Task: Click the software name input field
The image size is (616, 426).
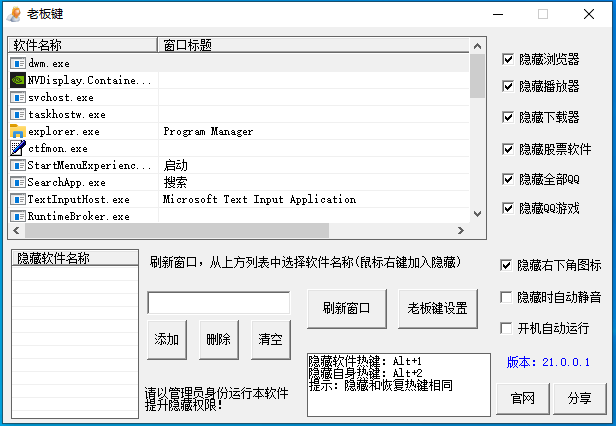Action: 218,302
